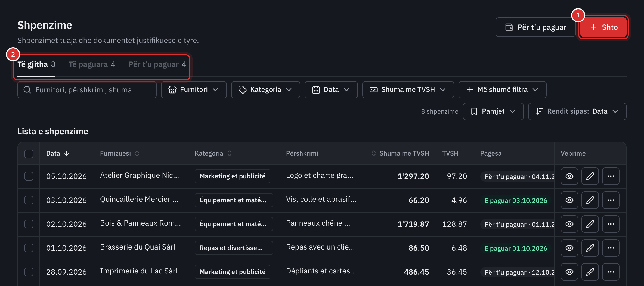Switch to the Për t'u paguar tab
The image size is (644, 286).
pos(157,64)
